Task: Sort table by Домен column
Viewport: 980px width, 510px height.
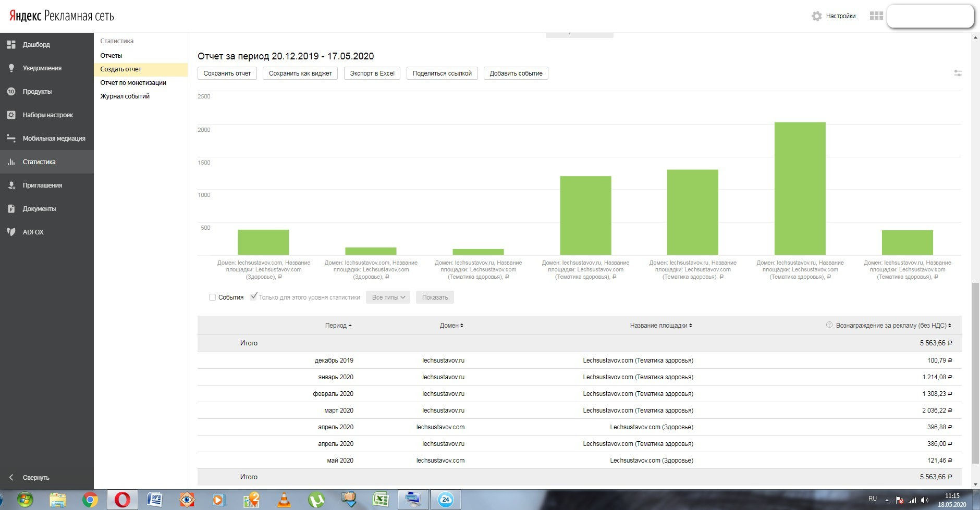Action: (x=451, y=326)
